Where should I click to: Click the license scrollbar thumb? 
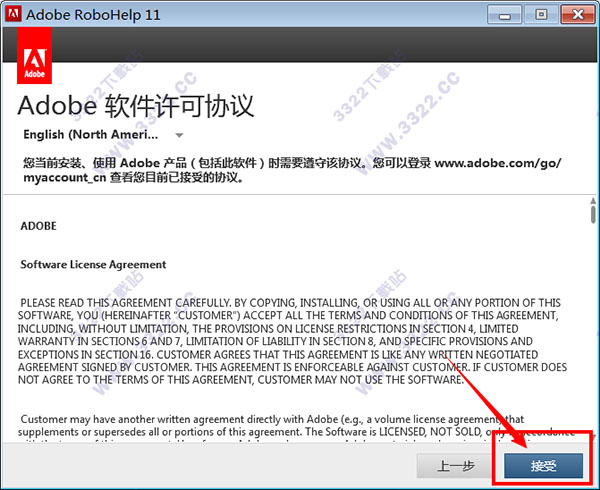593,214
